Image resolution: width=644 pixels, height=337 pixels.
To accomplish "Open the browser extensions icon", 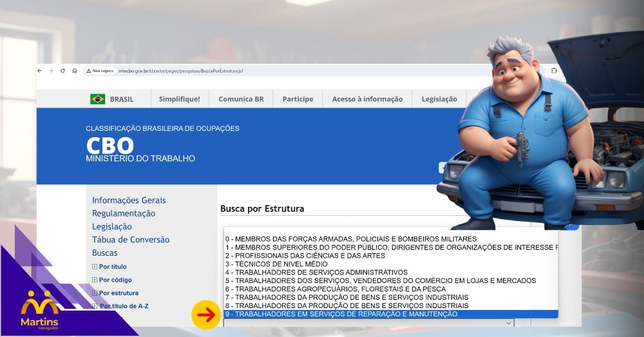I will [554, 71].
